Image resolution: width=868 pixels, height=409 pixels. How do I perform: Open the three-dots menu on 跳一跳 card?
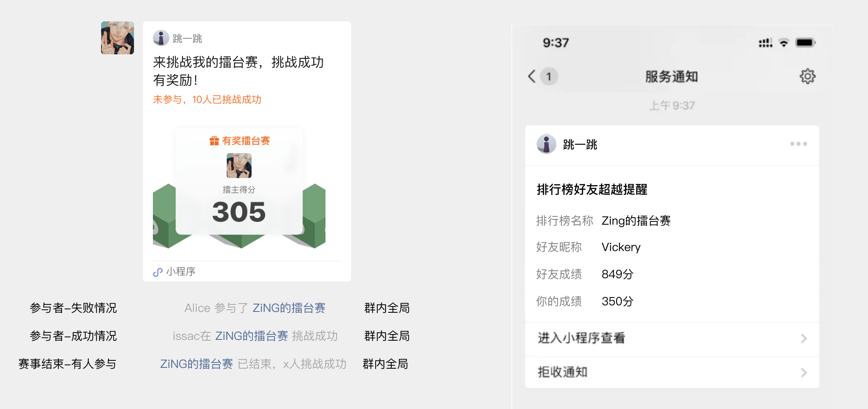[798, 144]
